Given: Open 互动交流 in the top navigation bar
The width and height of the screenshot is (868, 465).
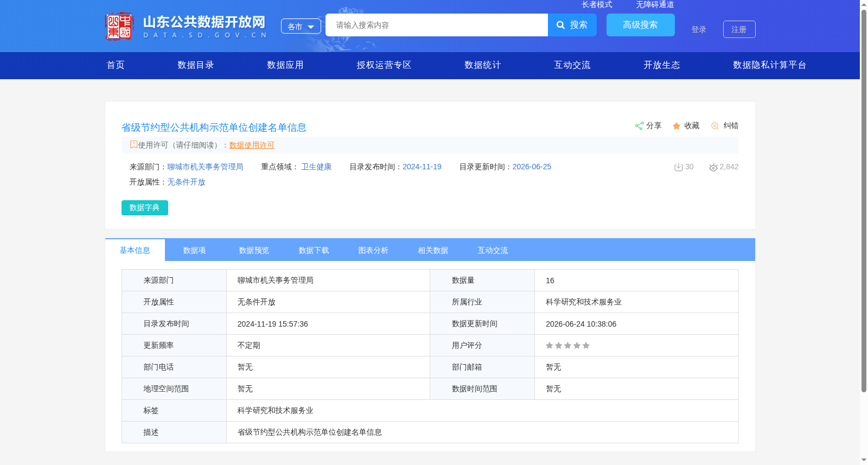Looking at the screenshot, I should coord(572,65).
